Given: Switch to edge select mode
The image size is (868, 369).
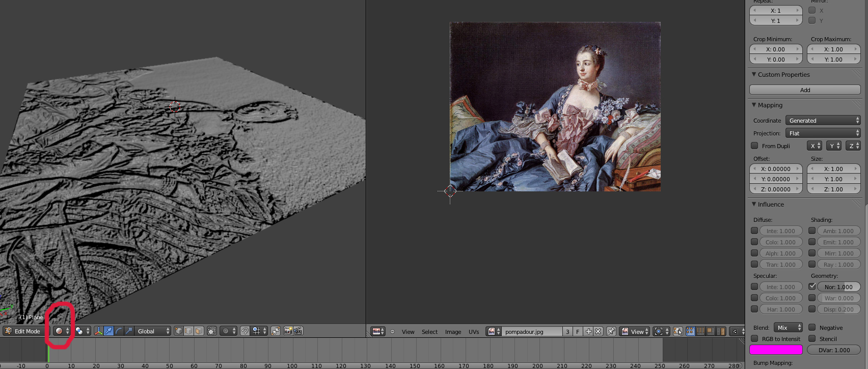Looking at the screenshot, I should click(x=189, y=331).
